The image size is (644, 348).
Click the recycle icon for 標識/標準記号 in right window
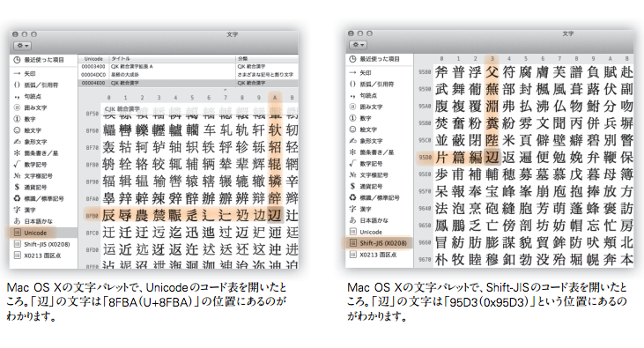click(352, 197)
